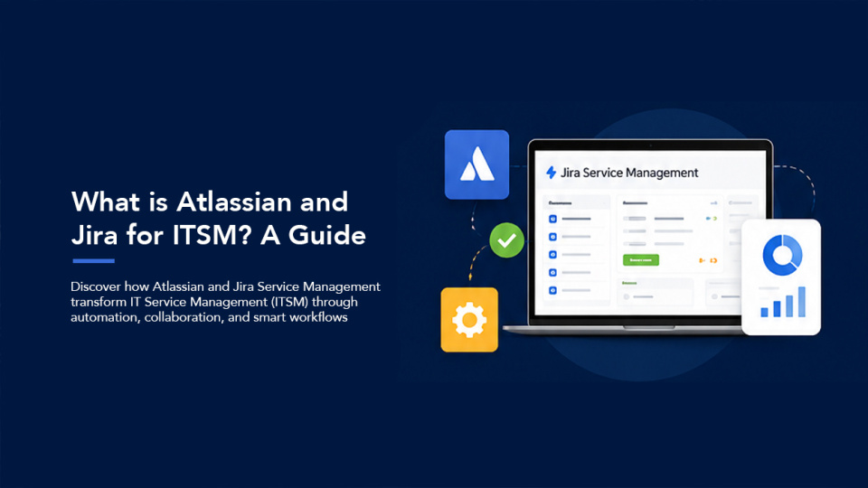Click the Jira Service Management lightning icon

(552, 173)
